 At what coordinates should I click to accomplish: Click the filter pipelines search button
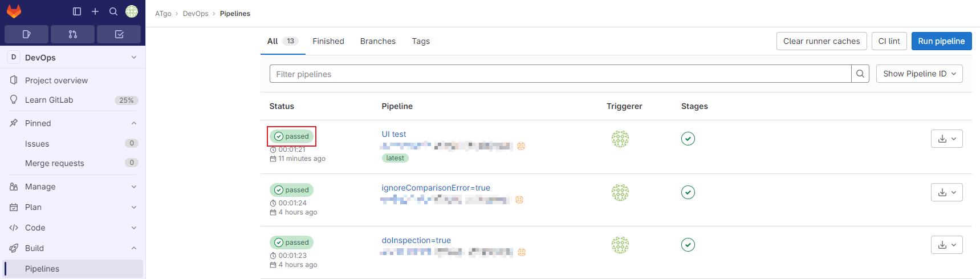860,74
